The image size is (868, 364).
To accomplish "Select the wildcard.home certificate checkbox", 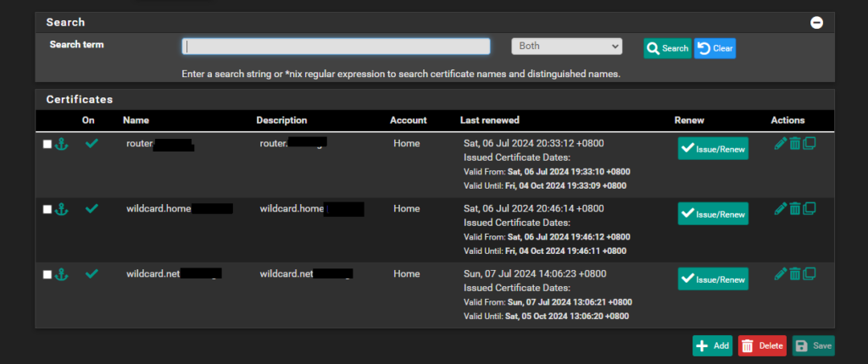I will pos(47,209).
